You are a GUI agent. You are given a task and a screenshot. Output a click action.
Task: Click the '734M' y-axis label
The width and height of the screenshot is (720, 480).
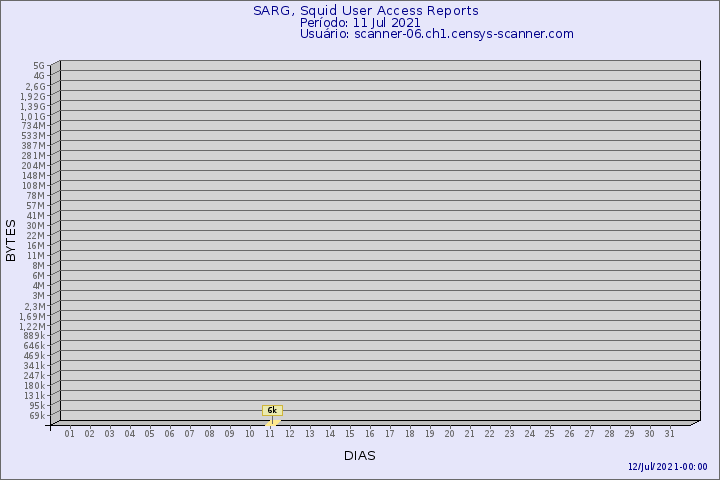click(x=34, y=126)
